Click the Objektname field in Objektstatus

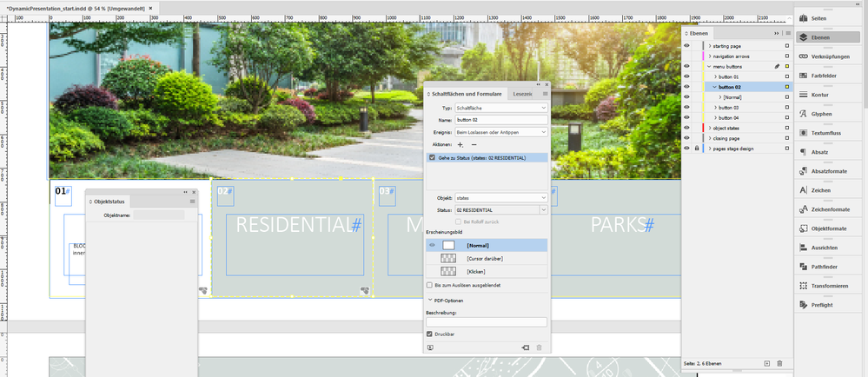tap(159, 215)
